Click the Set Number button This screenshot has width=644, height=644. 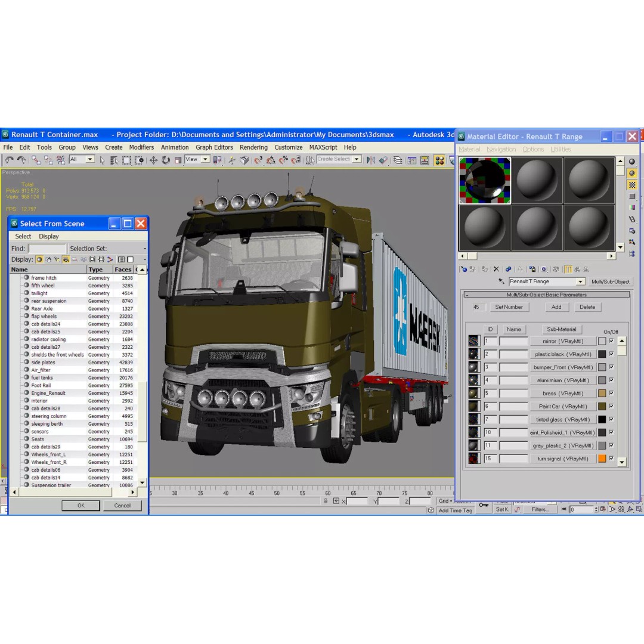[x=509, y=307]
